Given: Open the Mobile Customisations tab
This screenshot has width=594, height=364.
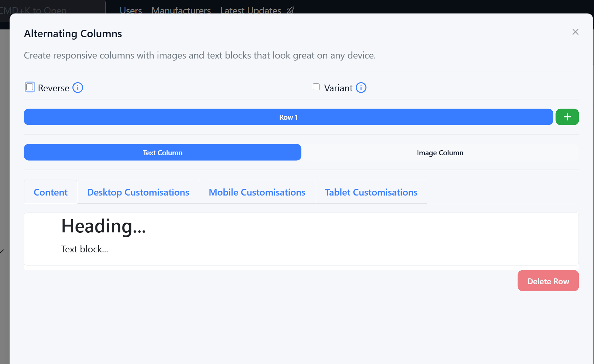Looking at the screenshot, I should [x=257, y=192].
